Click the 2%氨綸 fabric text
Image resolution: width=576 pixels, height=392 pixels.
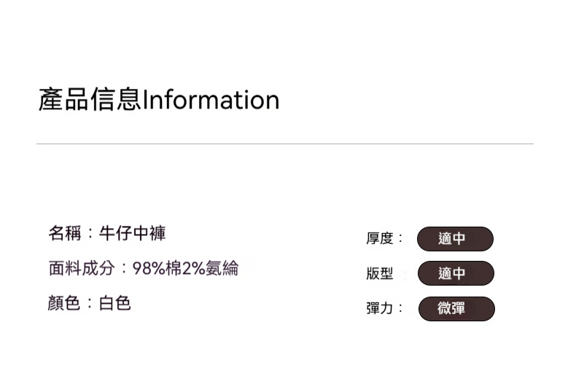[210, 268]
